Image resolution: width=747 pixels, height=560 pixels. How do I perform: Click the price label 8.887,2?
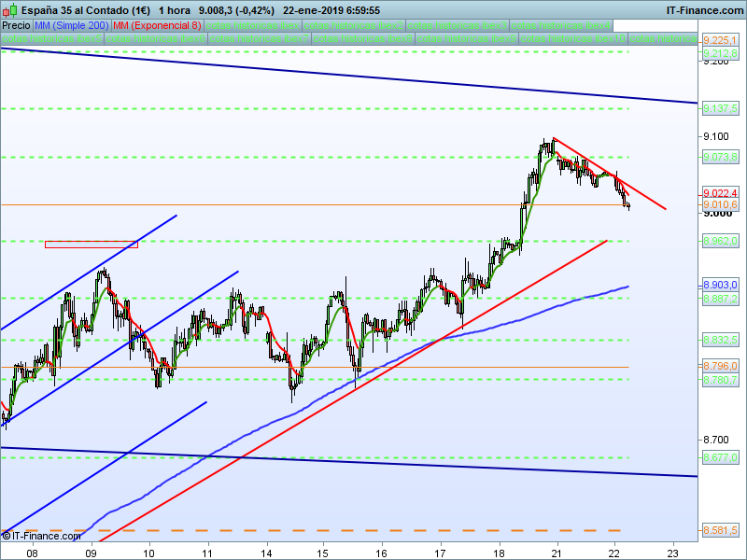(720, 299)
